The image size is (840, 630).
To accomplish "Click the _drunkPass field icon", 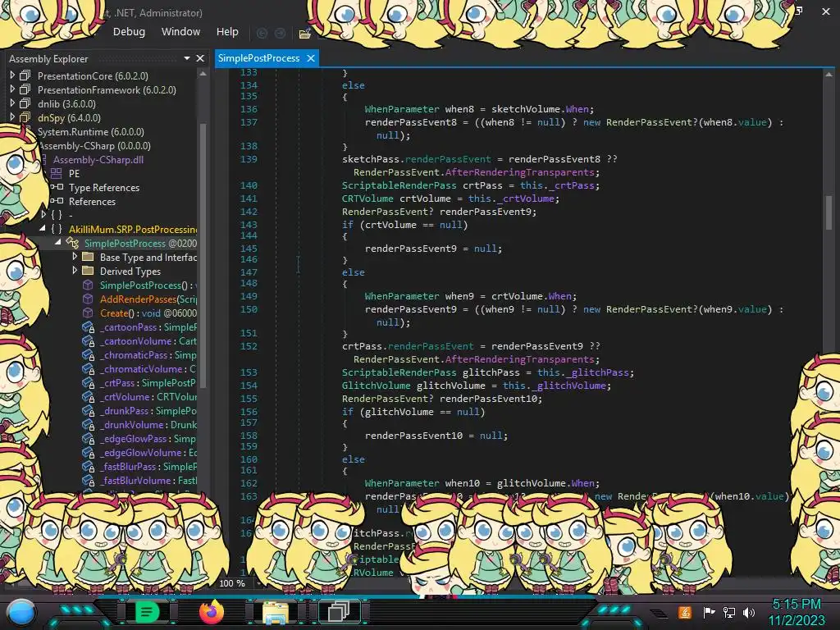I will pos(89,410).
